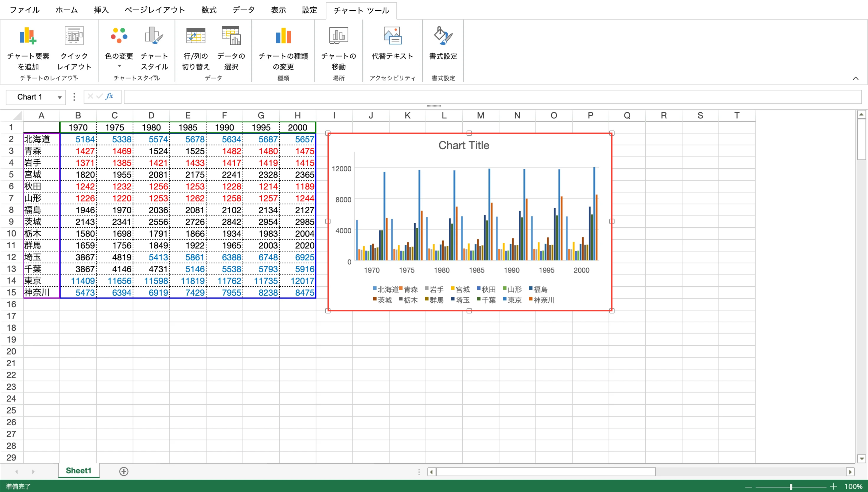Click the fx insert function button
The image size is (868, 492).
click(x=109, y=97)
